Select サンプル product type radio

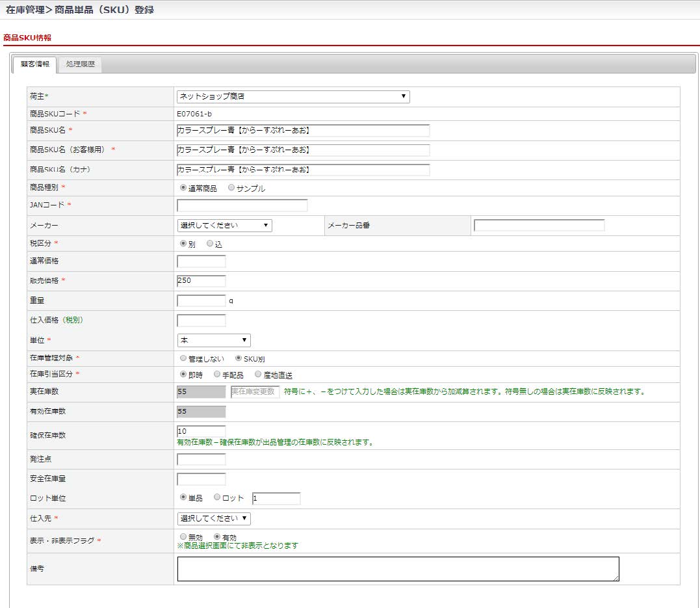[x=231, y=188]
